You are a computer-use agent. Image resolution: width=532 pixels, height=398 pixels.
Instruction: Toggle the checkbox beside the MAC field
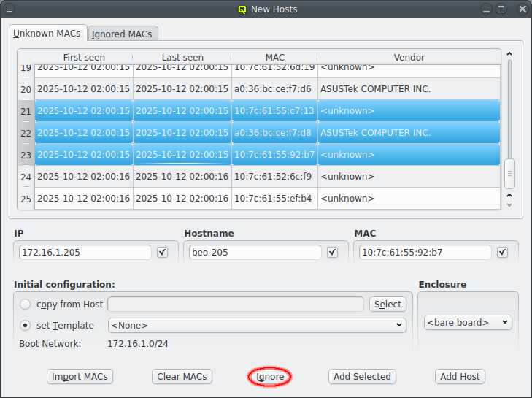(502, 252)
